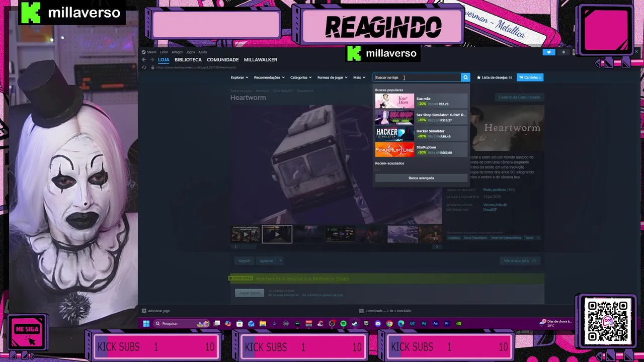Select StarRupture search suggestion
The width and height of the screenshot is (644, 362).
point(421,149)
